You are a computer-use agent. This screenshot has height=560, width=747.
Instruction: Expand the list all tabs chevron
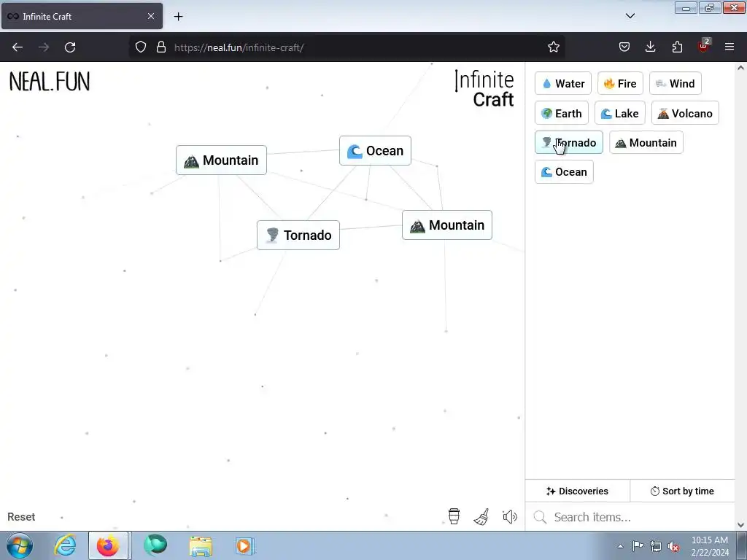pyautogui.click(x=630, y=16)
